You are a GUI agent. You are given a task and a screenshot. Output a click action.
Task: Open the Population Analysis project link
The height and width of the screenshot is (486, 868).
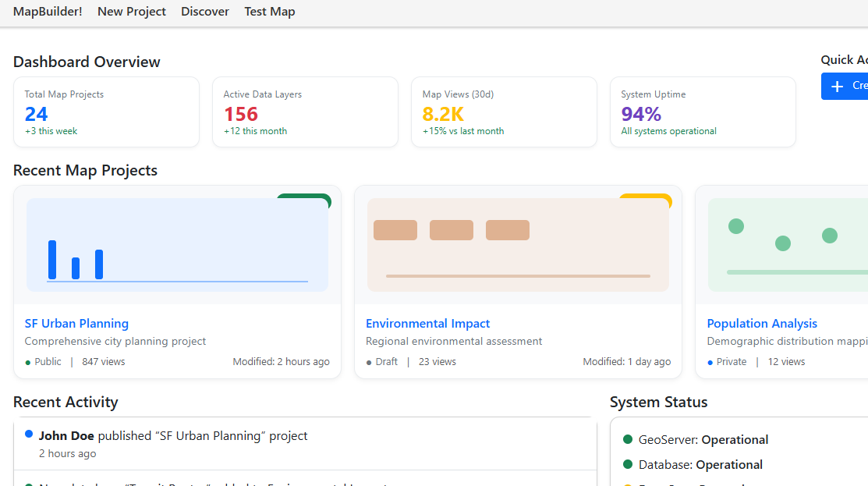point(762,323)
